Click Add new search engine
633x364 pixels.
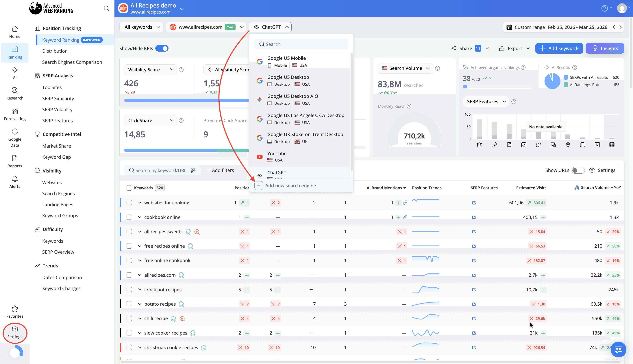(x=290, y=185)
